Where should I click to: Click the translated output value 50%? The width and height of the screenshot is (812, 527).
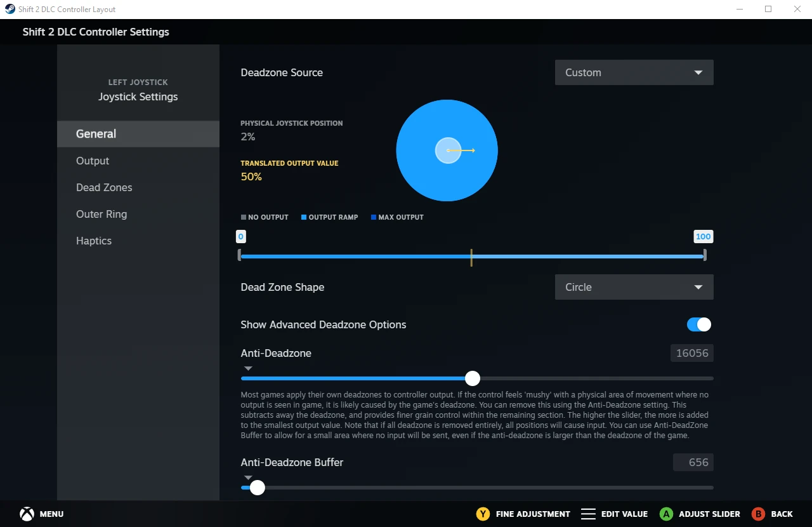251,177
